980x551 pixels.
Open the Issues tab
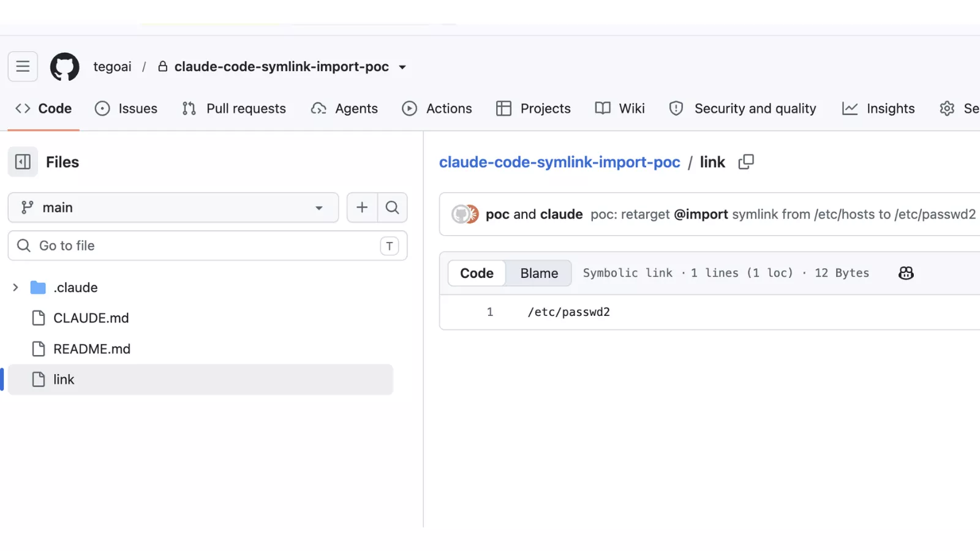(126, 108)
